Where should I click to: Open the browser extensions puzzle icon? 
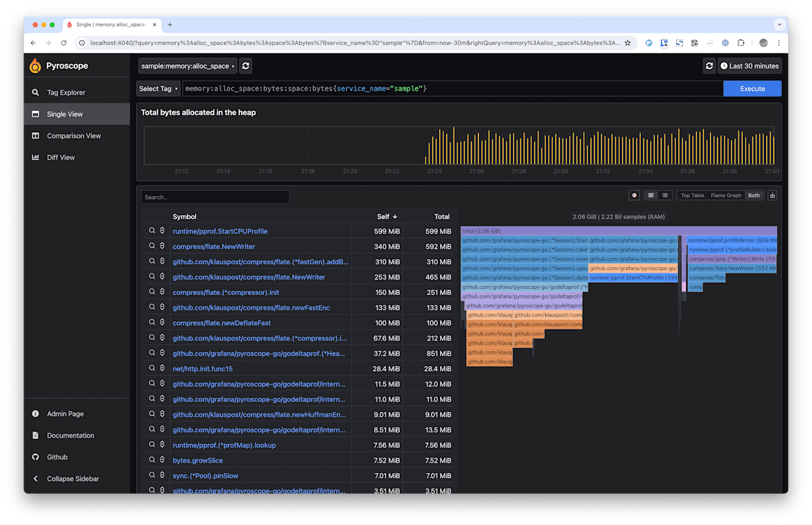pos(741,43)
